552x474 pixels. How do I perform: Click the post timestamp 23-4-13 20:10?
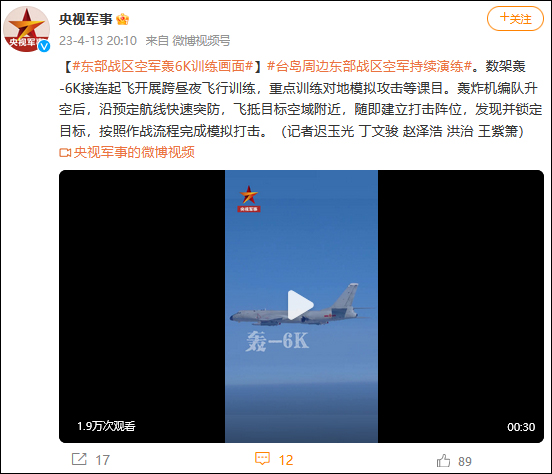[x=98, y=41]
